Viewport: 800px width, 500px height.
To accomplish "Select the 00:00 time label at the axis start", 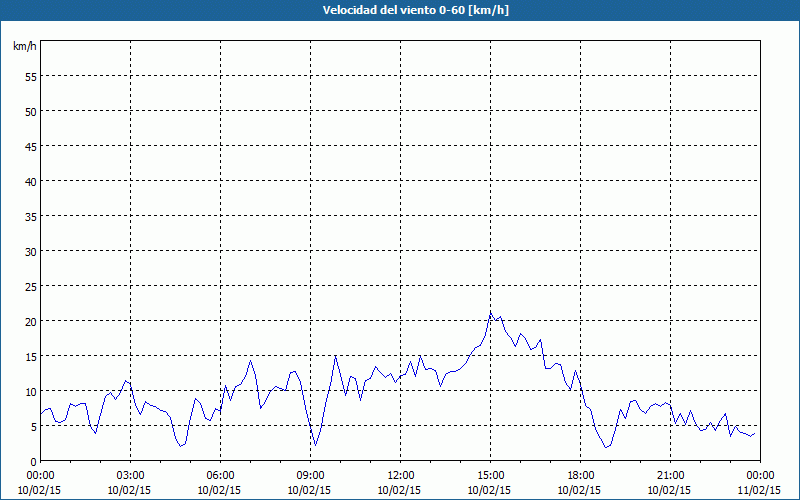I will tap(41, 475).
